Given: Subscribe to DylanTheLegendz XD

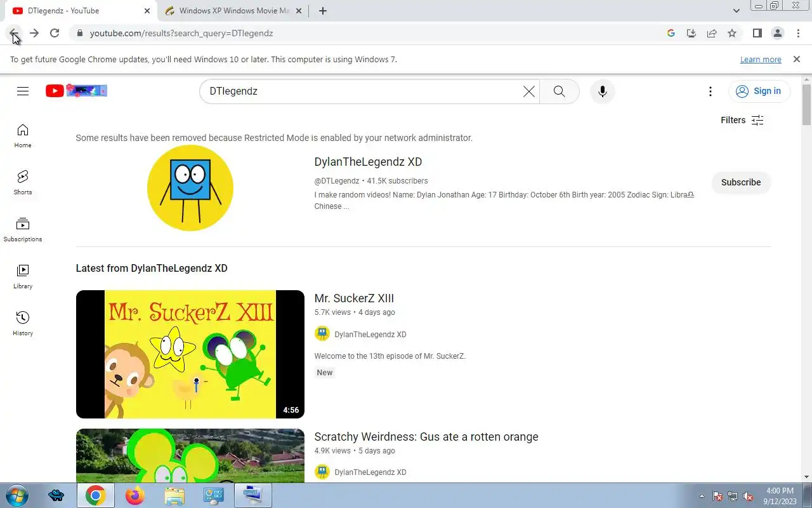Looking at the screenshot, I should click(x=741, y=182).
